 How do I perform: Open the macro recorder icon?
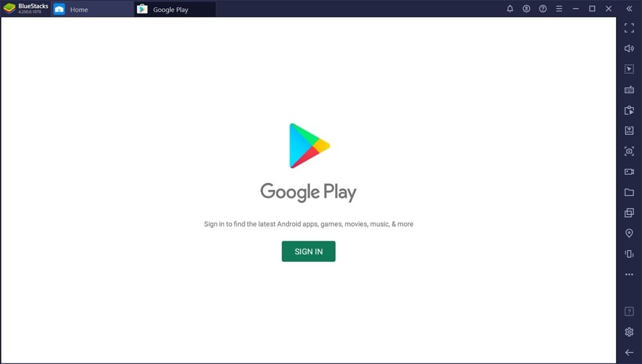tap(629, 110)
